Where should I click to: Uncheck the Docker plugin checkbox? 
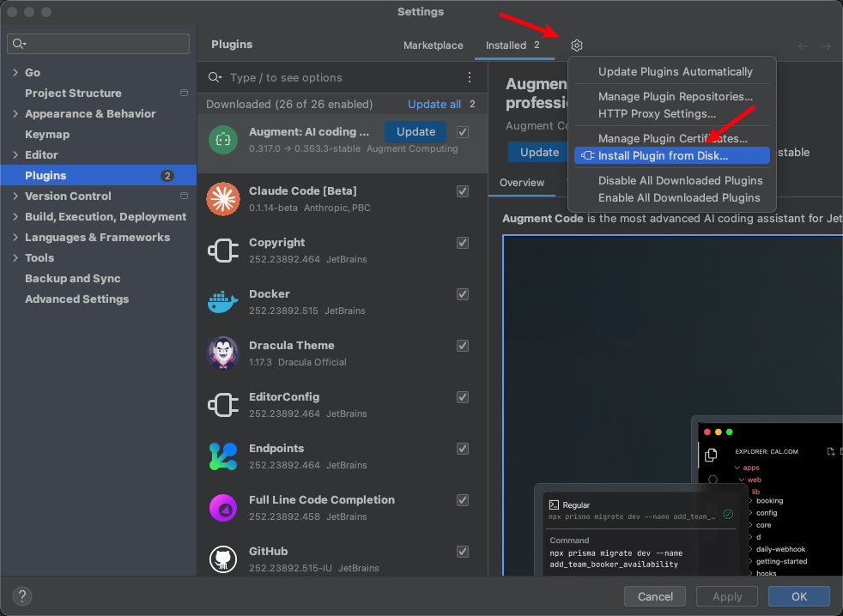[x=463, y=294]
